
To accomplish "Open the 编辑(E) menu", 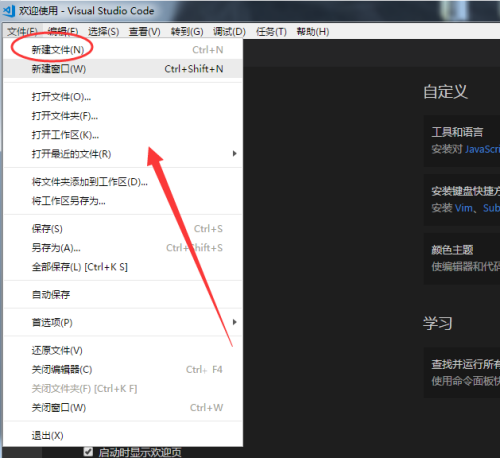I will [63, 31].
